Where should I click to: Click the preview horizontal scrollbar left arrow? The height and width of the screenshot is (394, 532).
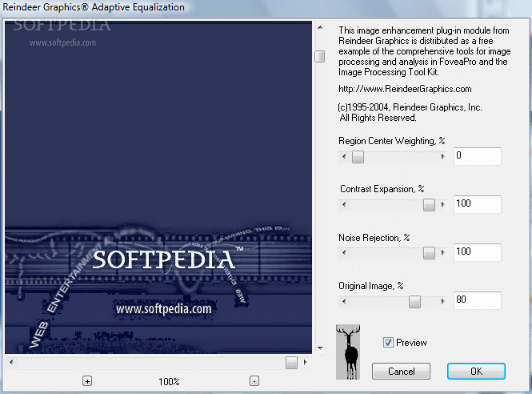tap(11, 363)
